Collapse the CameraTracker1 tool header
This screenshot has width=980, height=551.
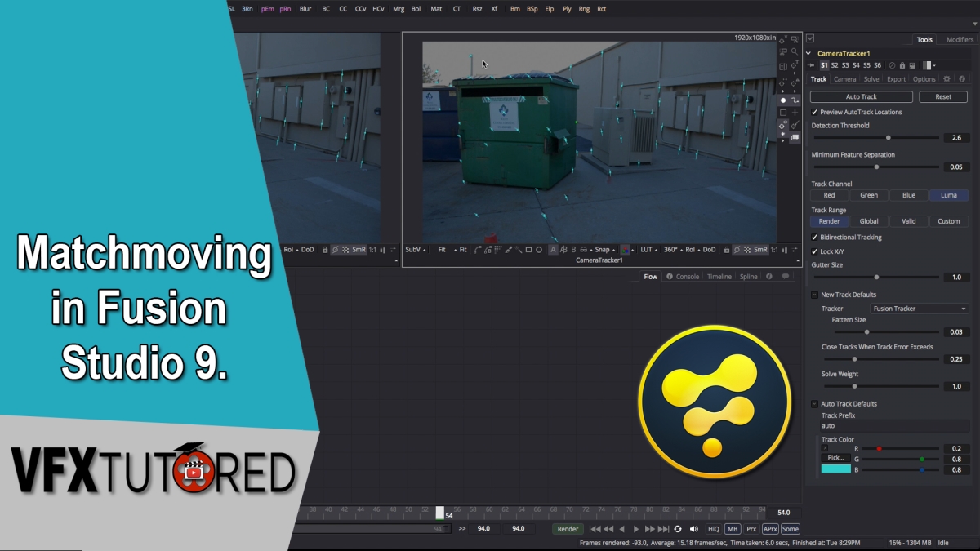[x=809, y=53]
